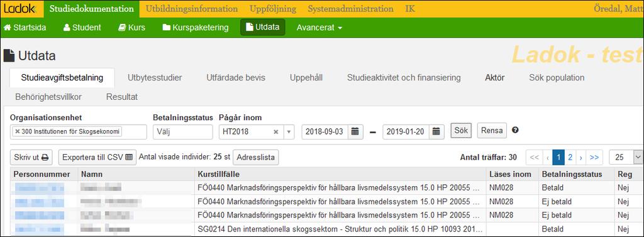Select the Utdata menu item
This screenshot has width=644, height=237.
pos(262,27)
